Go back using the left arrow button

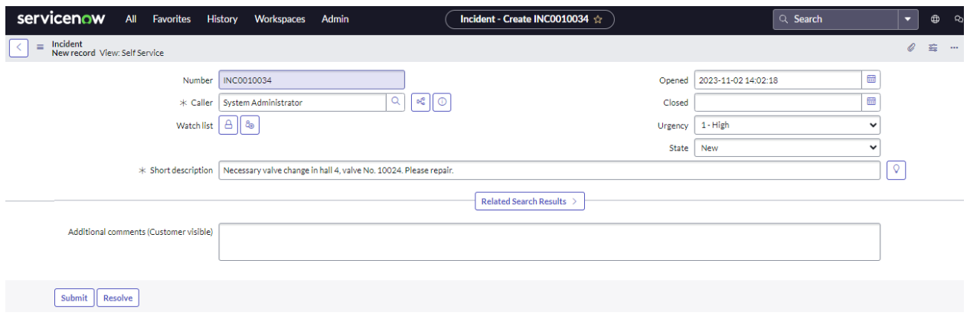pos(19,47)
